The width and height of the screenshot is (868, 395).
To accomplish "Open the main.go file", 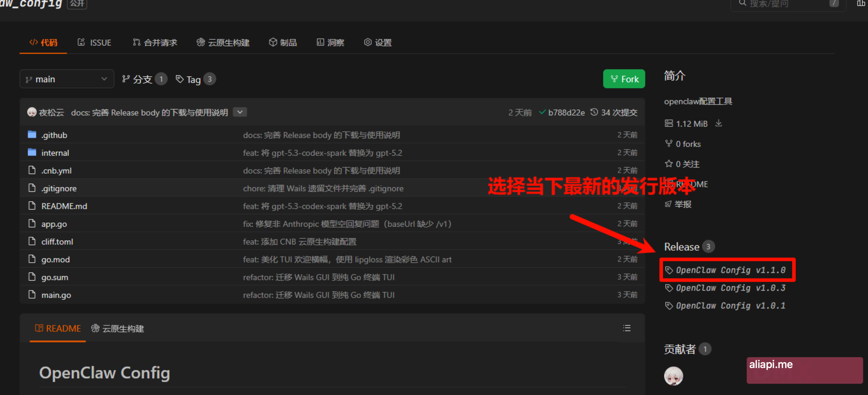I will pyautogui.click(x=56, y=295).
